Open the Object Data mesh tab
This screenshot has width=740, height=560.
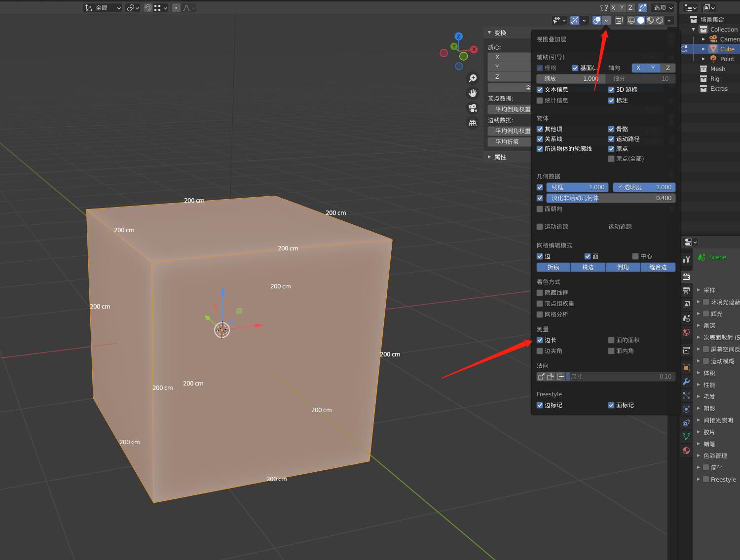tap(686, 437)
